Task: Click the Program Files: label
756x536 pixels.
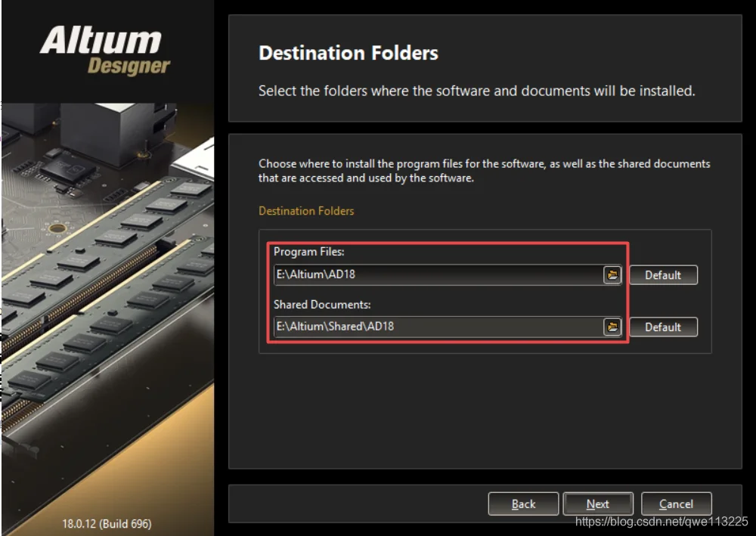Action: [x=309, y=252]
